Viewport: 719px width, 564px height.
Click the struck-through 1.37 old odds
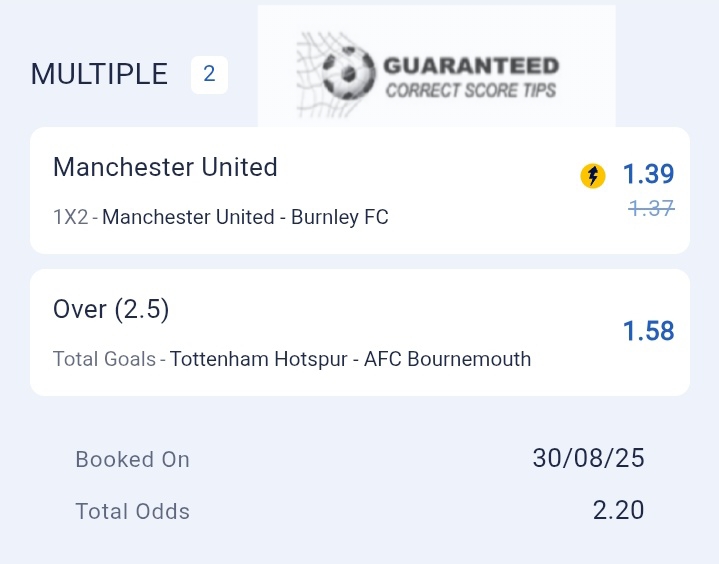tap(651, 208)
